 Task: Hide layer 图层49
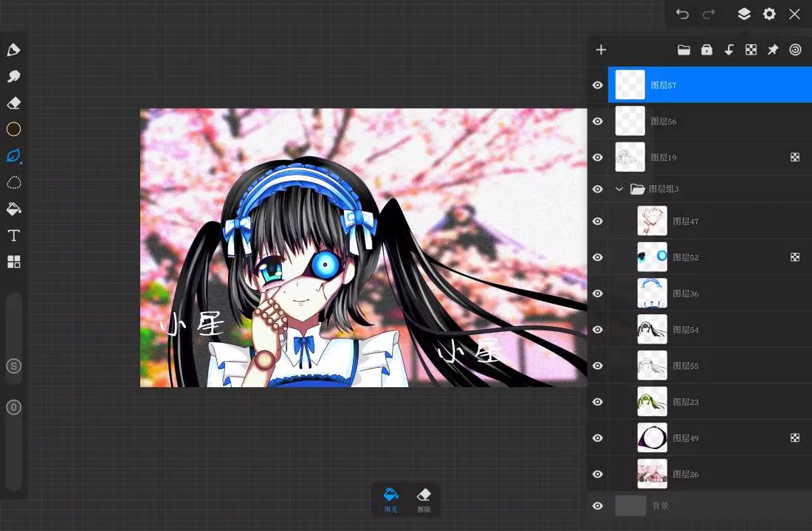[x=598, y=438]
